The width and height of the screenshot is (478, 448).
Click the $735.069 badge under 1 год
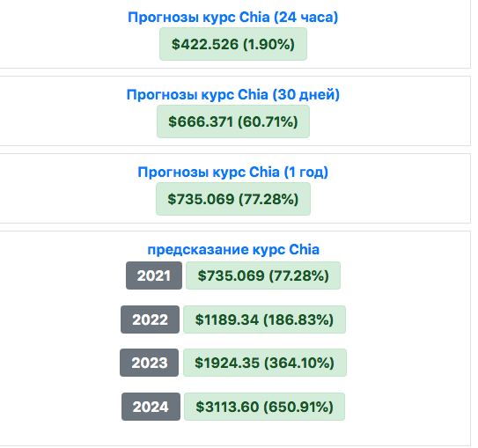(233, 199)
